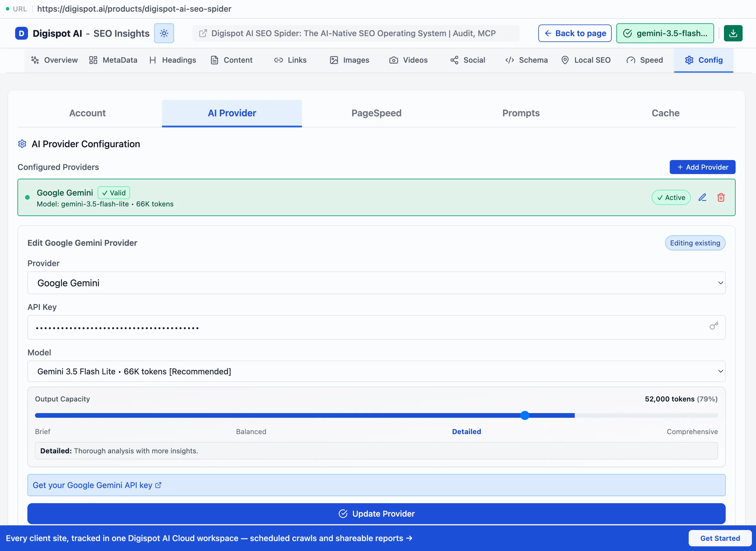Click the Output Capacity slider handle
756x551 pixels.
point(525,415)
